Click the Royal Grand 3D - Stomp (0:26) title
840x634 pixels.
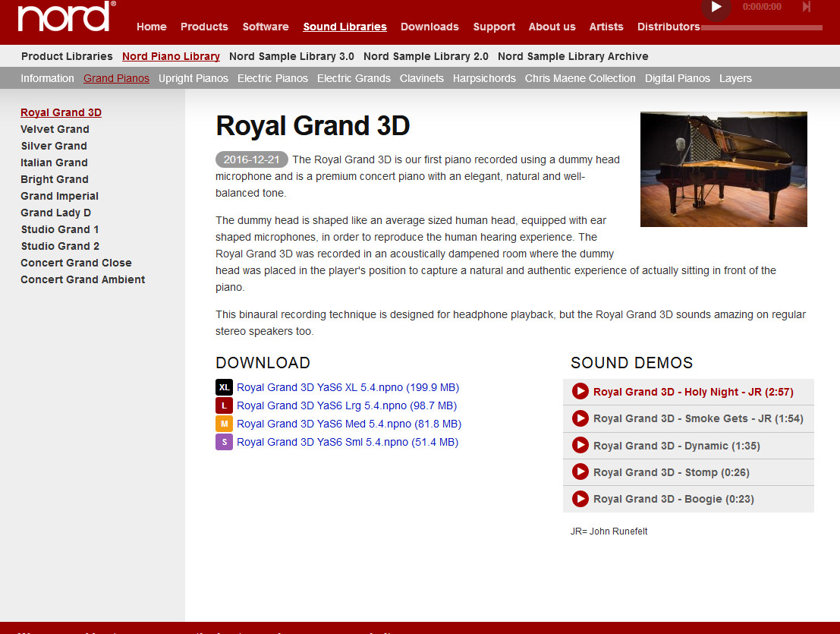point(672,472)
